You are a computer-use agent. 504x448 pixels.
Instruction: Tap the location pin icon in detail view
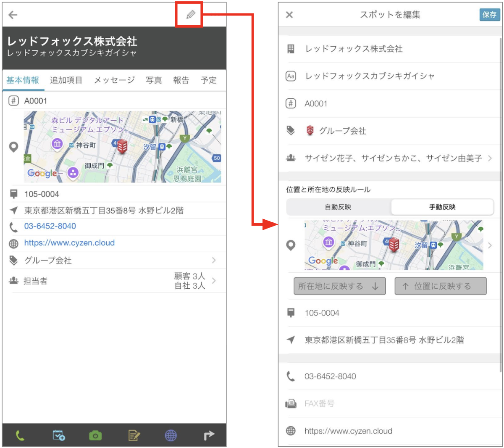[14, 147]
